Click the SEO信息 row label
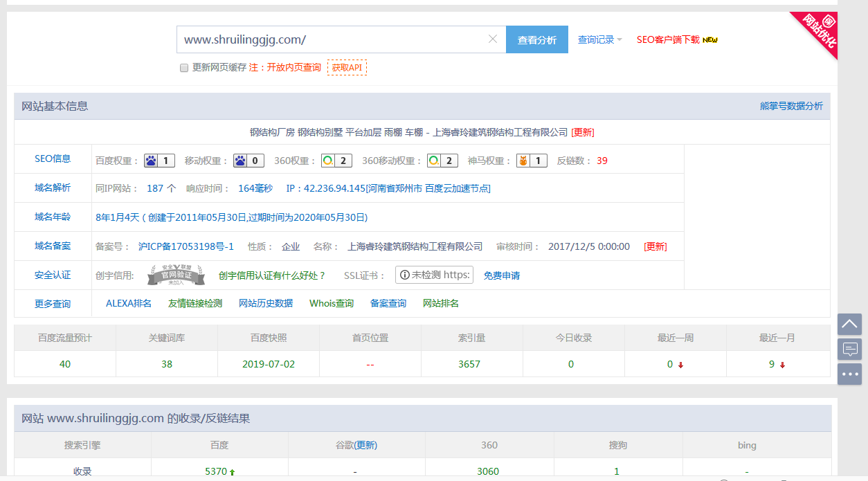 tap(53, 158)
